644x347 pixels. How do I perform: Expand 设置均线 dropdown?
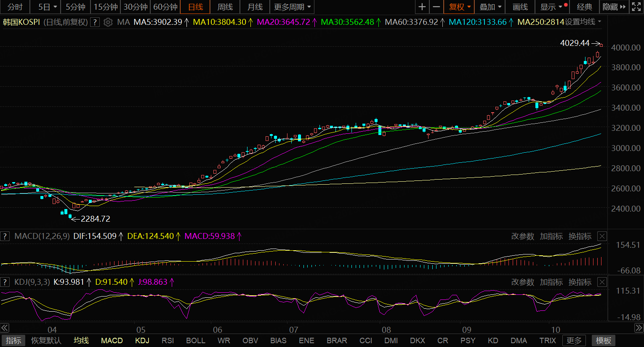[x=583, y=22]
